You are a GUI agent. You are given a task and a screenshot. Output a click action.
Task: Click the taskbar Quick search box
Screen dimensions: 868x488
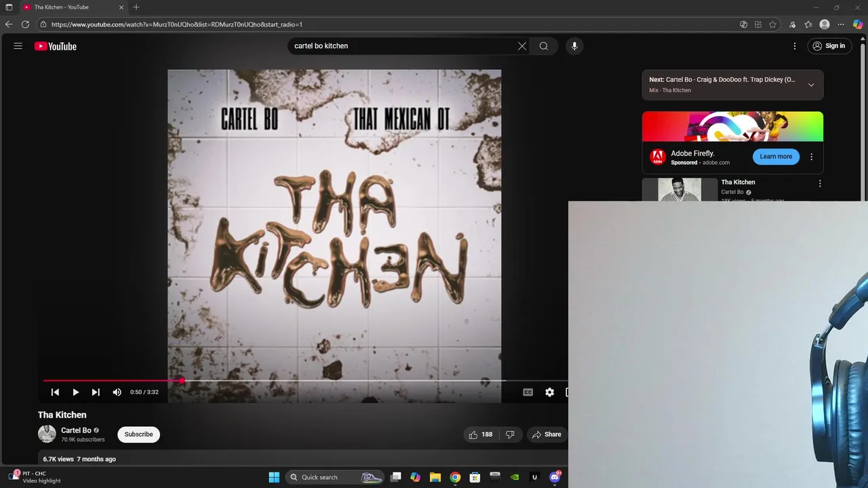point(335,477)
